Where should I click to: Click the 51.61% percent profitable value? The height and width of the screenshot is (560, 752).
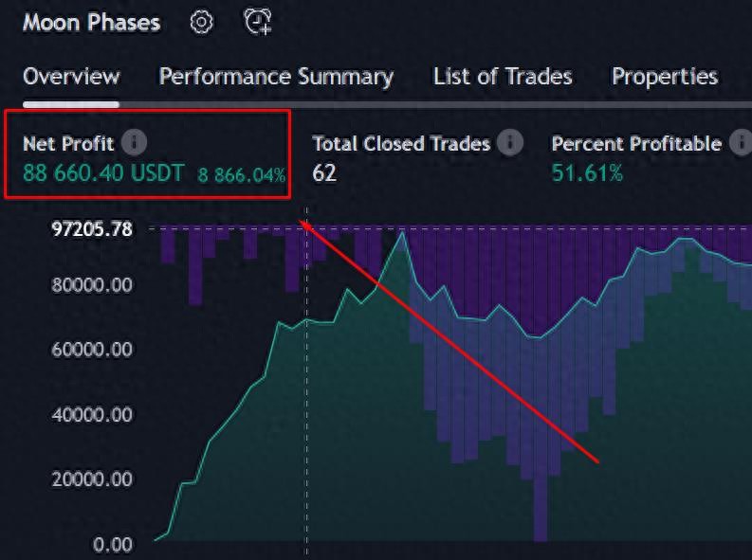(x=587, y=172)
